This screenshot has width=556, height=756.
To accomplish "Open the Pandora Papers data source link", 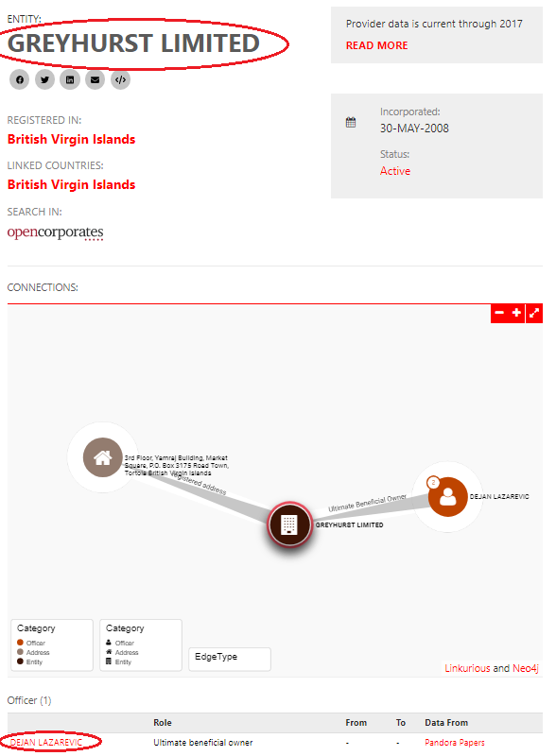I will point(454,743).
